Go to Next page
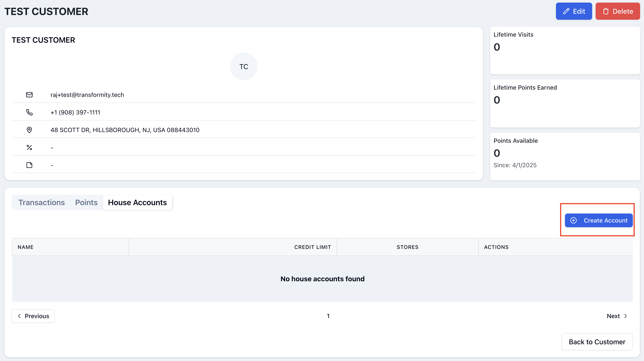The width and height of the screenshot is (644, 361). (x=617, y=316)
